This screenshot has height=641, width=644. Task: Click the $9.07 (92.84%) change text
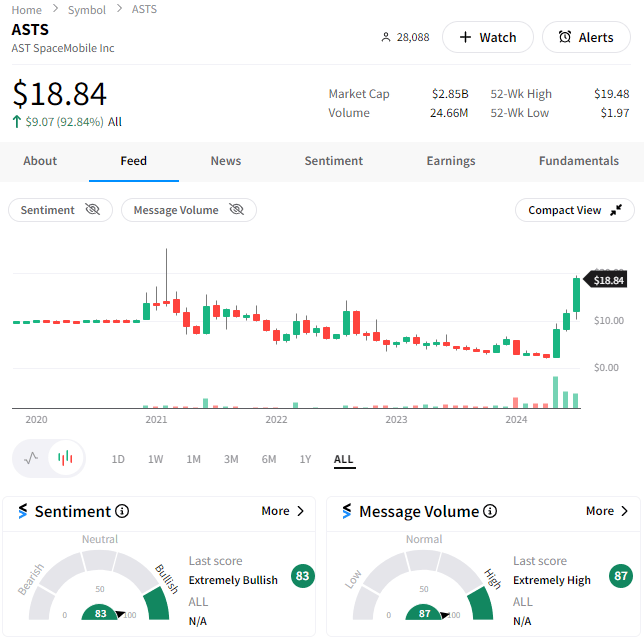pyautogui.click(x=64, y=122)
